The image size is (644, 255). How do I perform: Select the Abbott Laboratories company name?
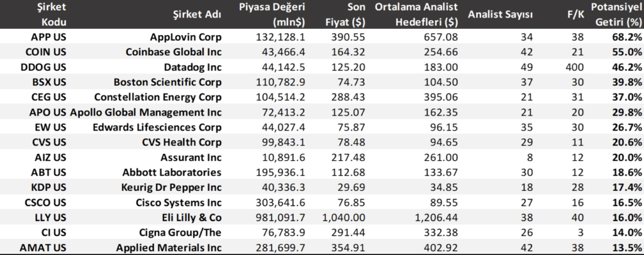pyautogui.click(x=179, y=172)
